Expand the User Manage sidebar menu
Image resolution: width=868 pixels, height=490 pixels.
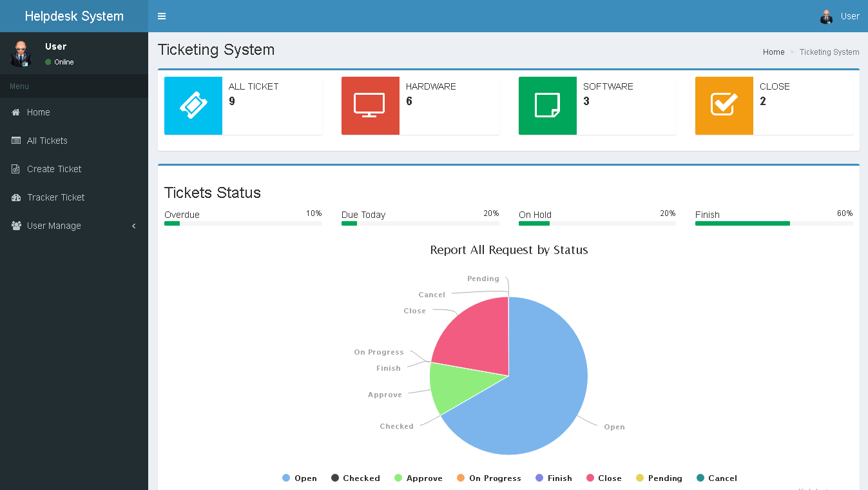click(x=54, y=226)
